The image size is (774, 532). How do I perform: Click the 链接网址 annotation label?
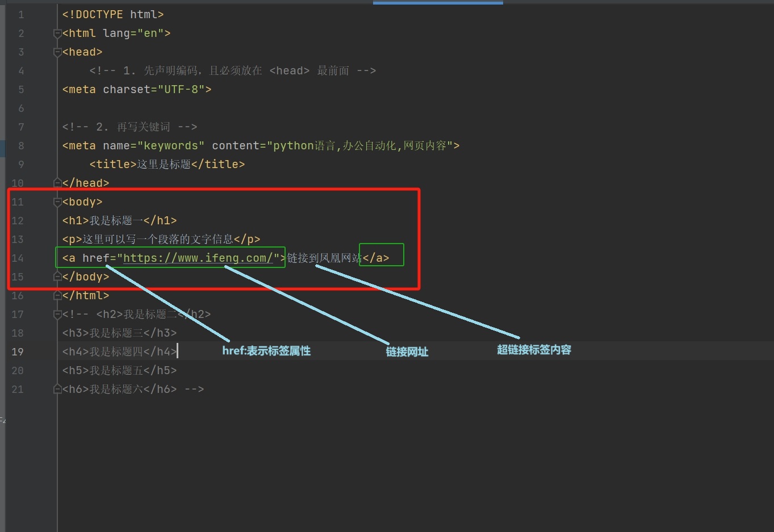pos(407,351)
